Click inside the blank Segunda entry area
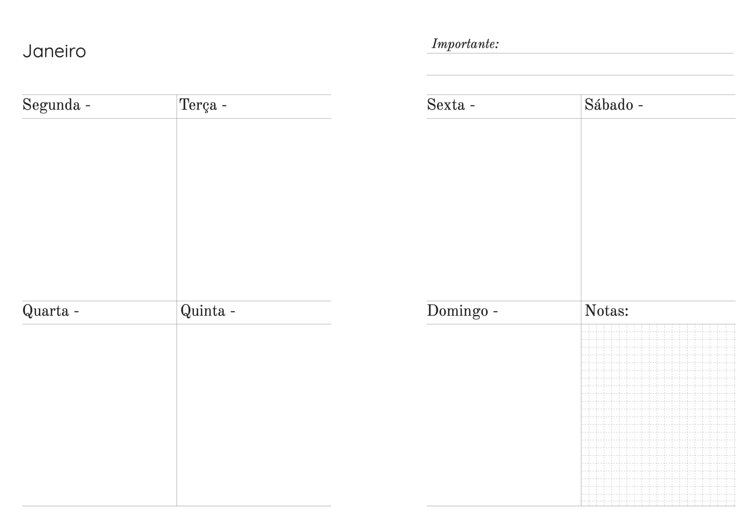 [99, 209]
